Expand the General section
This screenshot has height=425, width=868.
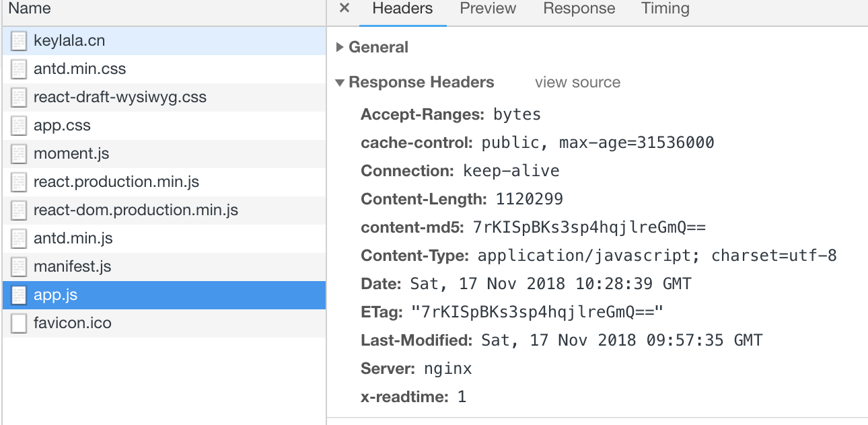pyautogui.click(x=378, y=47)
